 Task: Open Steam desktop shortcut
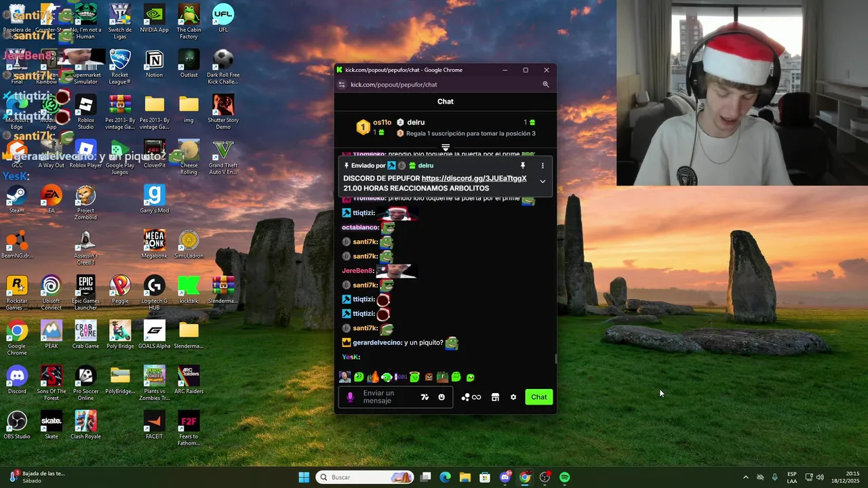(x=17, y=199)
